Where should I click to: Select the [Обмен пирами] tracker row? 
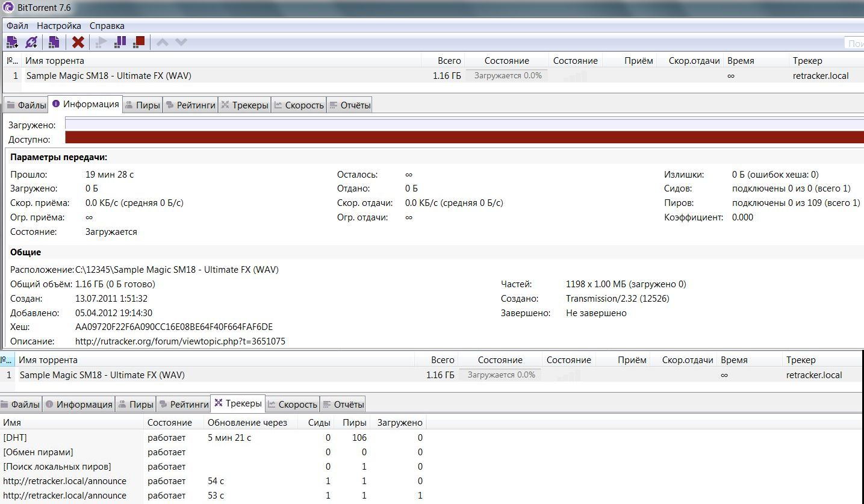point(214,452)
